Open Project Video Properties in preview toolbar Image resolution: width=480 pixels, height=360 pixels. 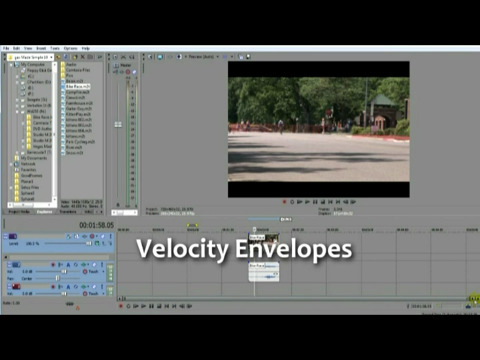150,57
